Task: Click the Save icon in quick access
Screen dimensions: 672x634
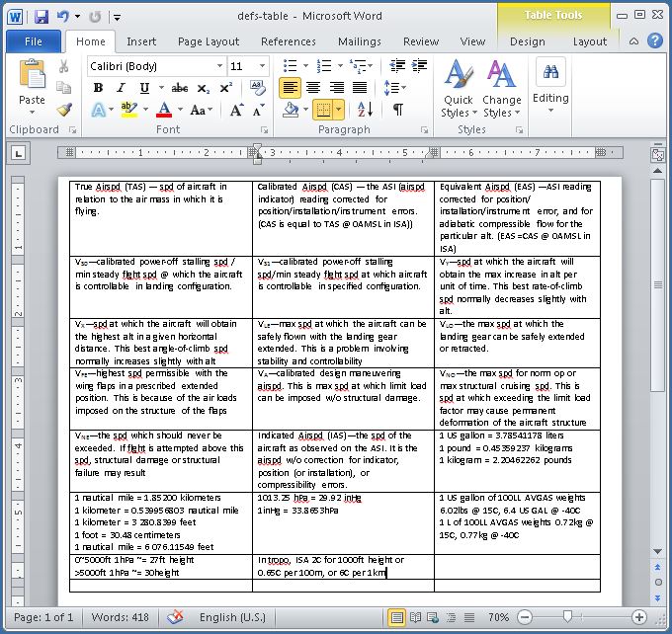Action: [42, 17]
